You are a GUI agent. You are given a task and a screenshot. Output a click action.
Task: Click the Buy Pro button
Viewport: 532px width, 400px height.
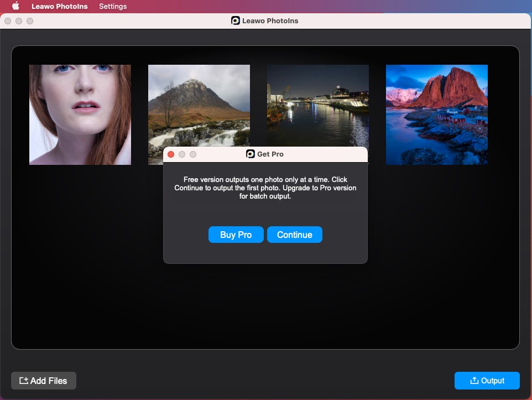(x=236, y=235)
